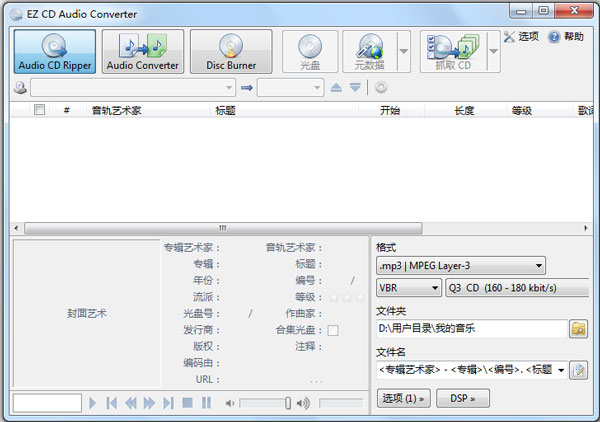Click the drive settings gear icon
This screenshot has width=600, height=422.
(381, 88)
